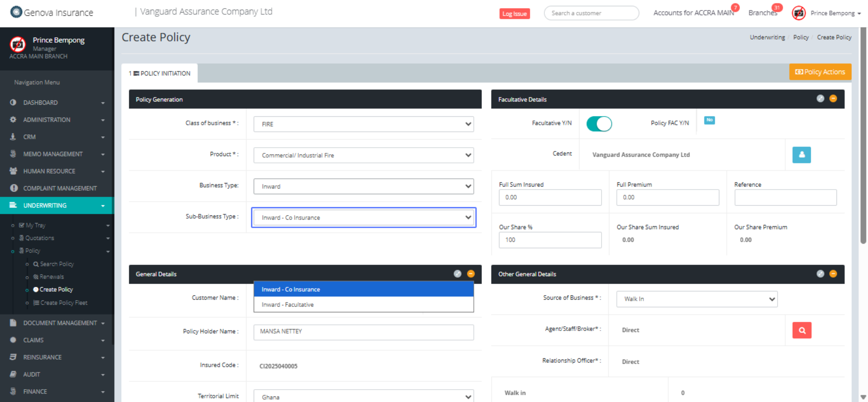This screenshot has width=868, height=402.
Task: Click the gray edit icon in Facultative Details
Action: tap(820, 99)
